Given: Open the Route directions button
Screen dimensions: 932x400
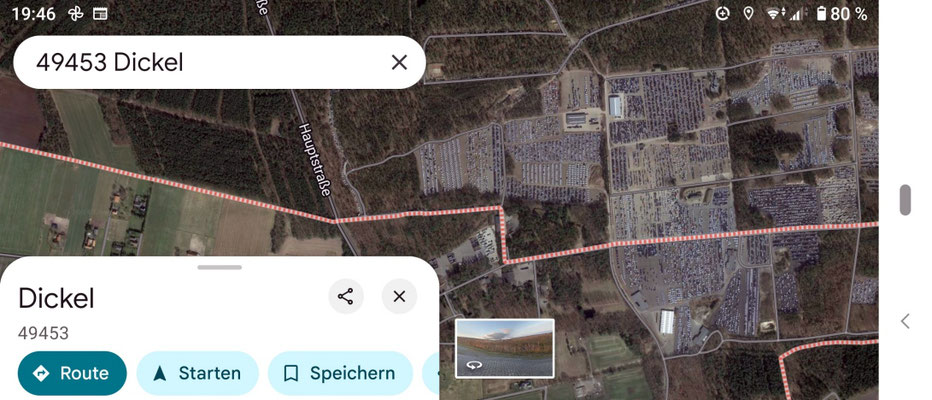Looking at the screenshot, I should [72, 373].
